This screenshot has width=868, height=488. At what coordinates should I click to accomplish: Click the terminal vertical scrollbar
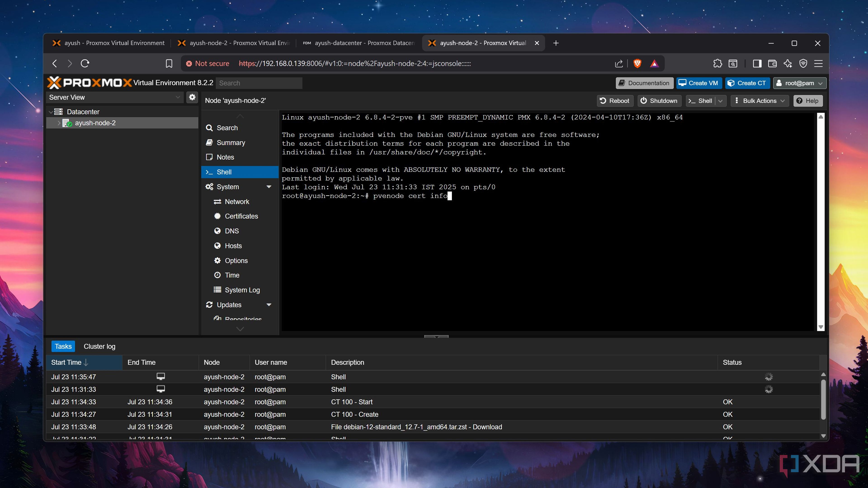point(821,222)
